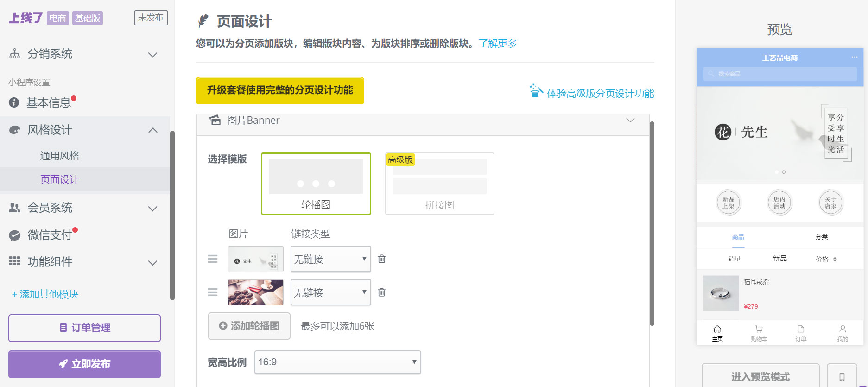
Task: Expand the 功能组件 menu
Action: pos(152,263)
